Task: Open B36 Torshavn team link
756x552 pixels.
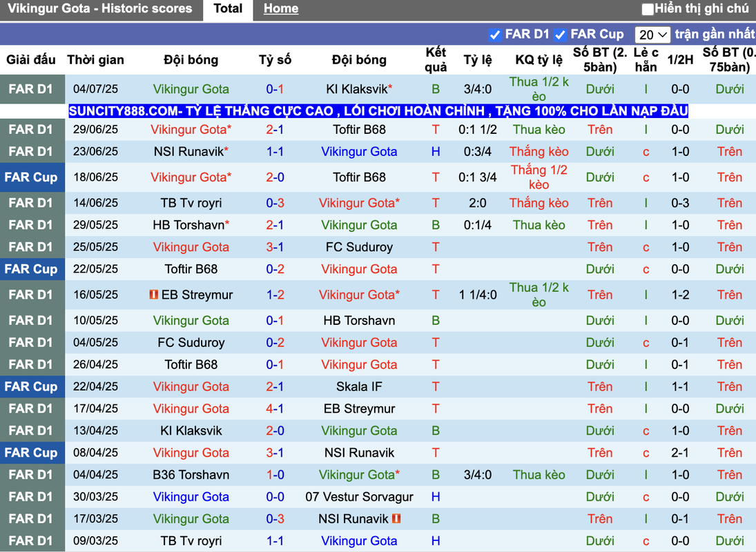Action: (191, 475)
